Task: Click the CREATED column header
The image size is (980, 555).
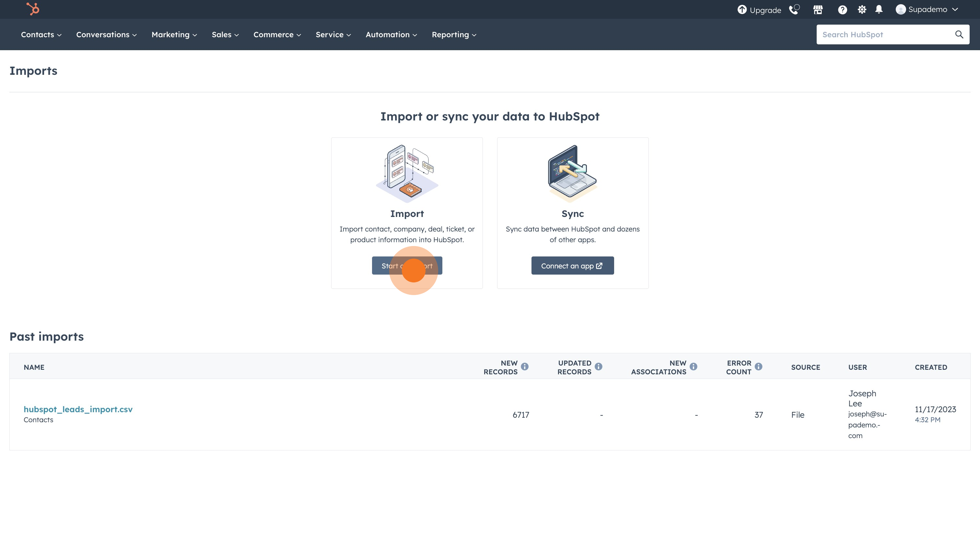Action: pyautogui.click(x=931, y=368)
